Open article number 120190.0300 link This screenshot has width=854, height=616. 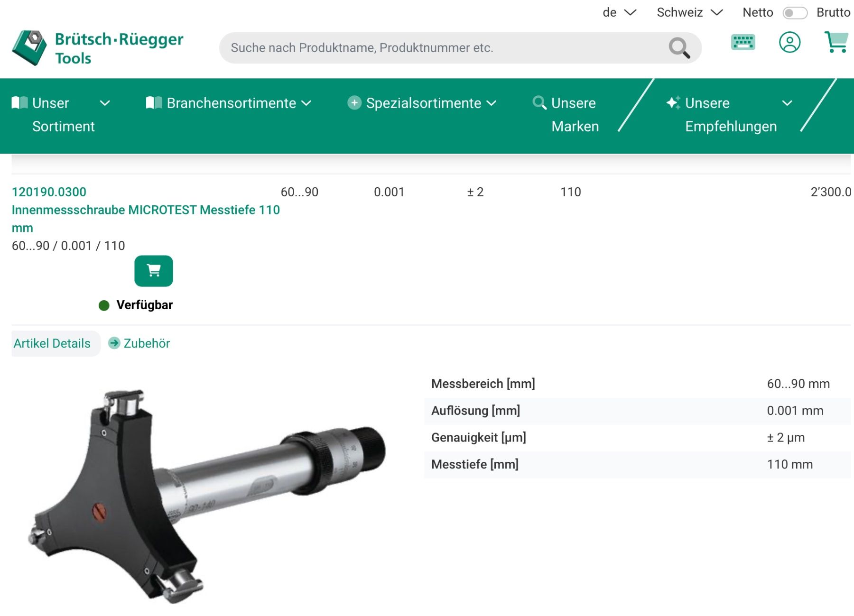point(49,192)
